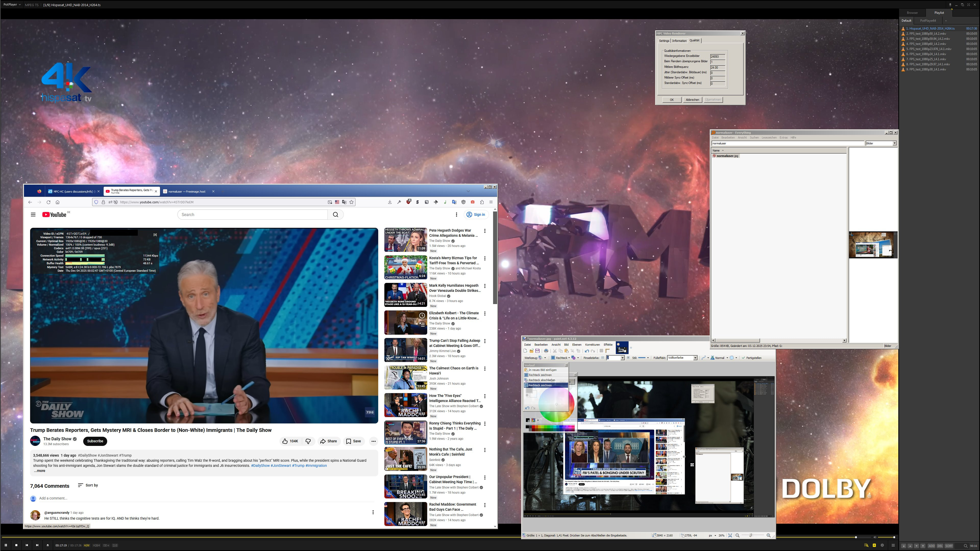Click Abbrechen in MPC Video Renderer dialog
The height and width of the screenshot is (551, 980).
coord(692,100)
